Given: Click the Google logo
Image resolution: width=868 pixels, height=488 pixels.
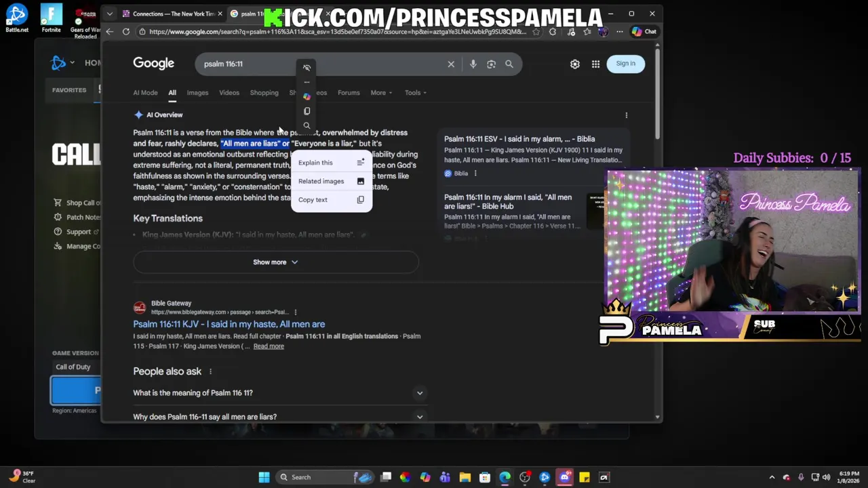Looking at the screenshot, I should (x=153, y=63).
